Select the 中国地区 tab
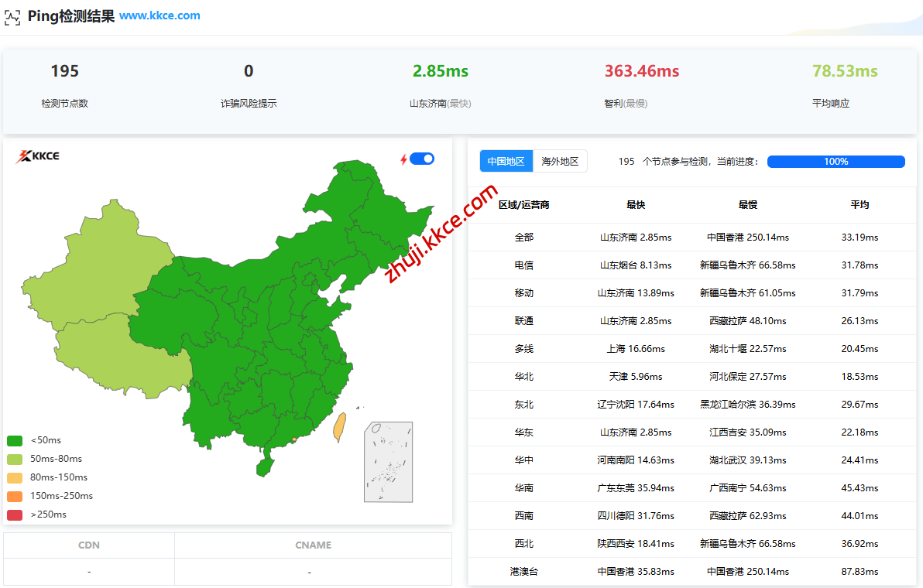 pos(506,161)
